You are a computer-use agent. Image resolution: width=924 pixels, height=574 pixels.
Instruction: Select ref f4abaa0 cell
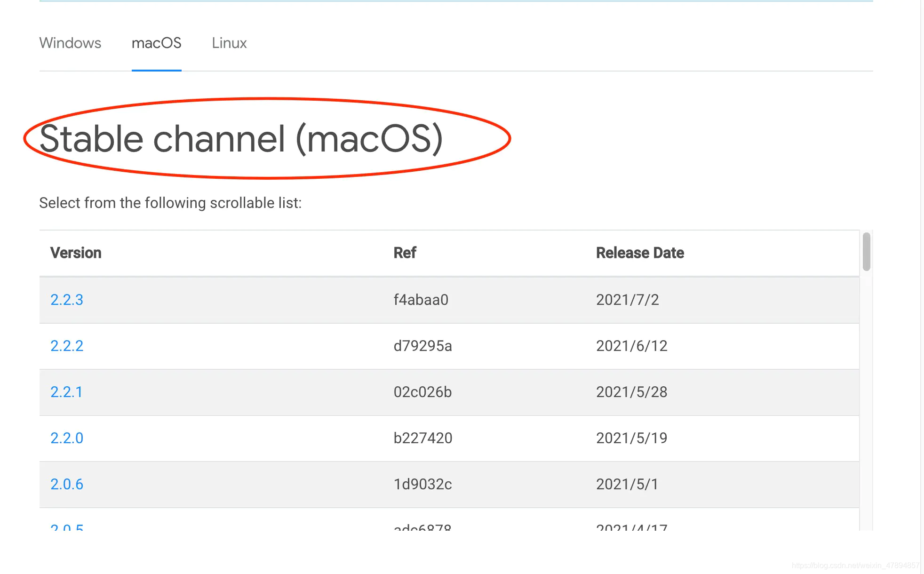421,300
